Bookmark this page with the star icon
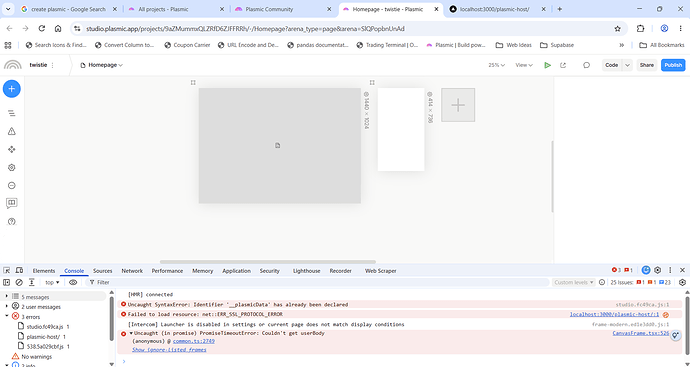This screenshot has width=690, height=367. tap(617, 29)
